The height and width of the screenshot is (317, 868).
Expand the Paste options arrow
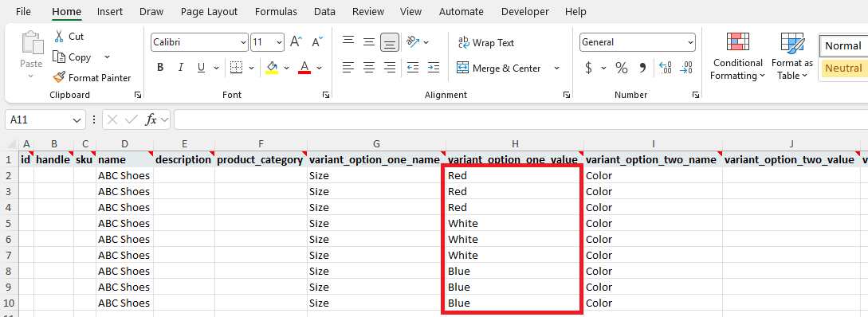pyautogui.click(x=31, y=76)
